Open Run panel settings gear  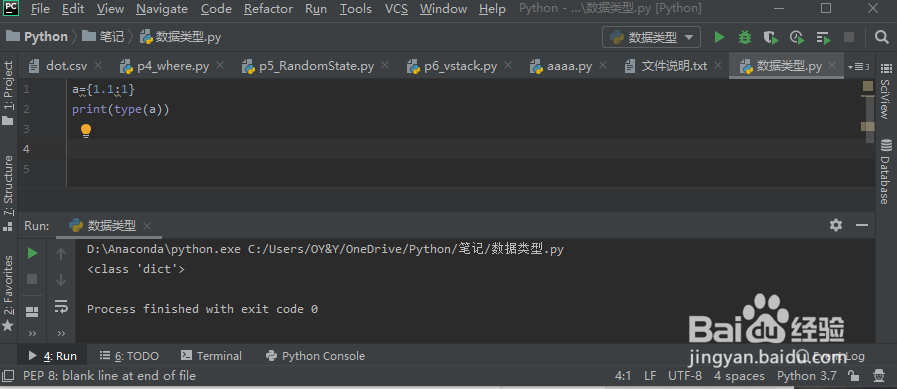tap(836, 225)
